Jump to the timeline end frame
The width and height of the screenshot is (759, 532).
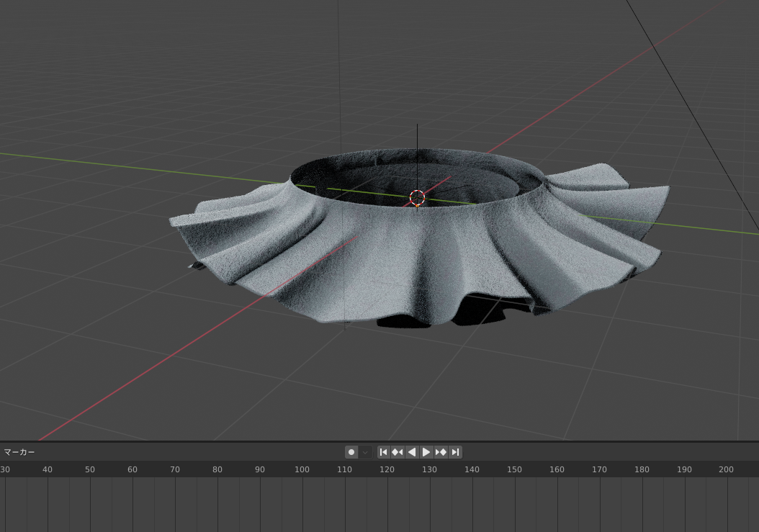455,452
